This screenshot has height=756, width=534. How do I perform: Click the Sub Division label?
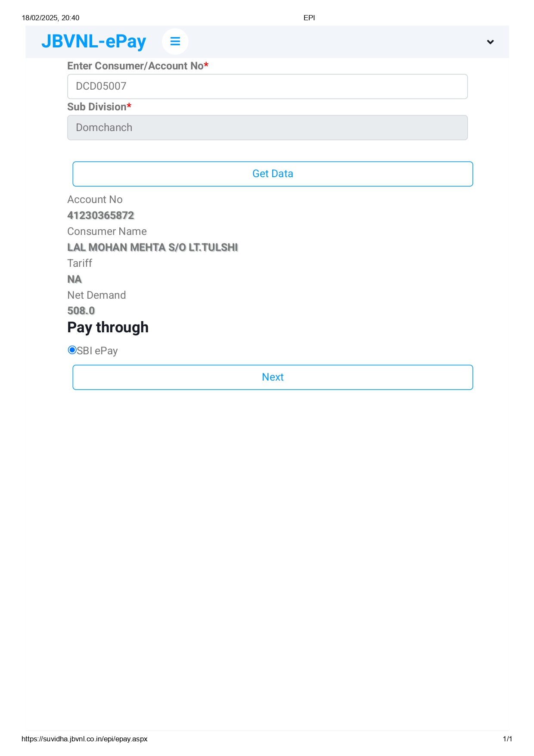coord(99,106)
